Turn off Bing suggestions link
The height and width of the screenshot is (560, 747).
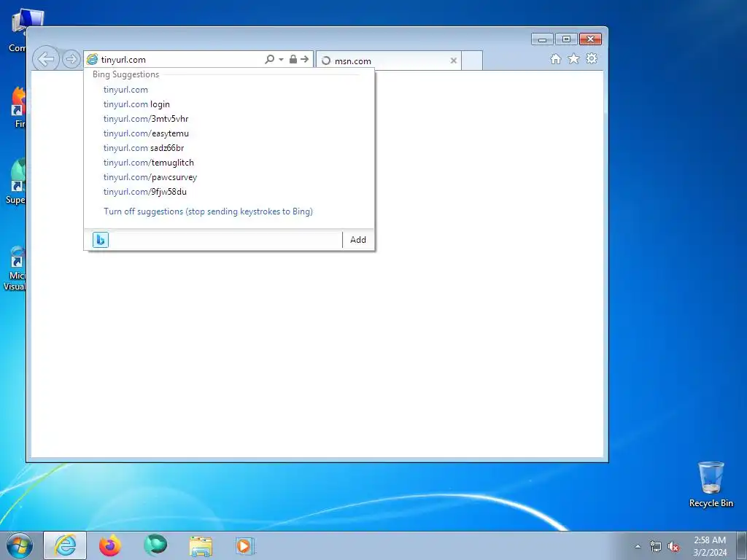pos(208,211)
